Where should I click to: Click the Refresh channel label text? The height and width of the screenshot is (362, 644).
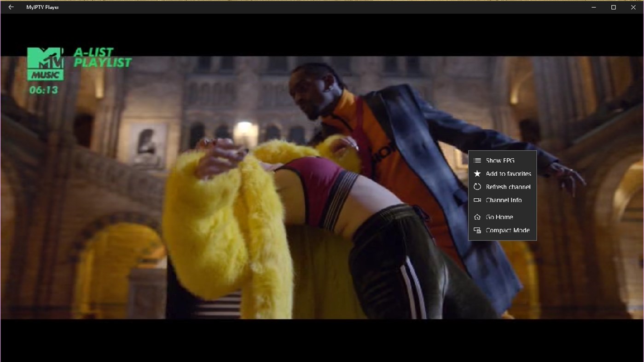(x=508, y=187)
